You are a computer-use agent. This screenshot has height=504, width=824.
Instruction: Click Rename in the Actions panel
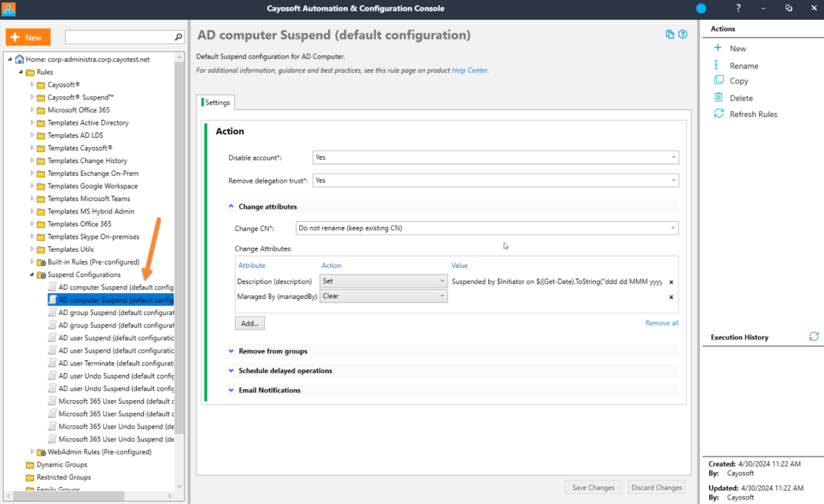pyautogui.click(x=744, y=66)
